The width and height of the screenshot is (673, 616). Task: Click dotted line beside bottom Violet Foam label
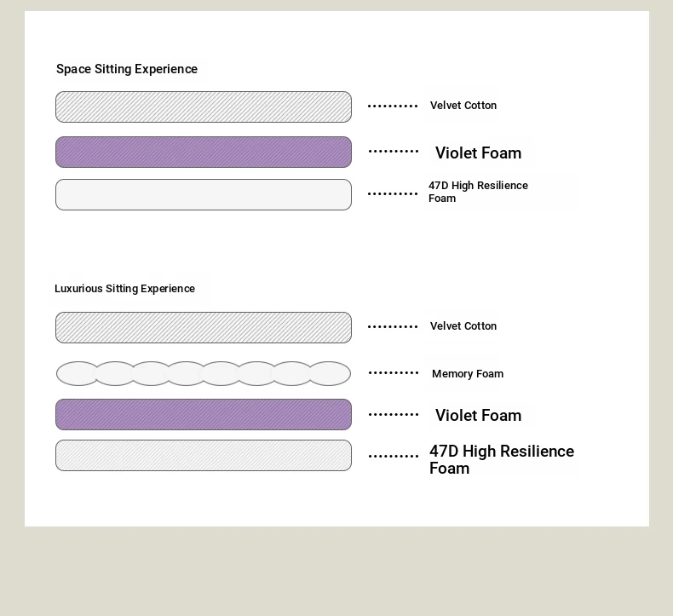click(394, 415)
